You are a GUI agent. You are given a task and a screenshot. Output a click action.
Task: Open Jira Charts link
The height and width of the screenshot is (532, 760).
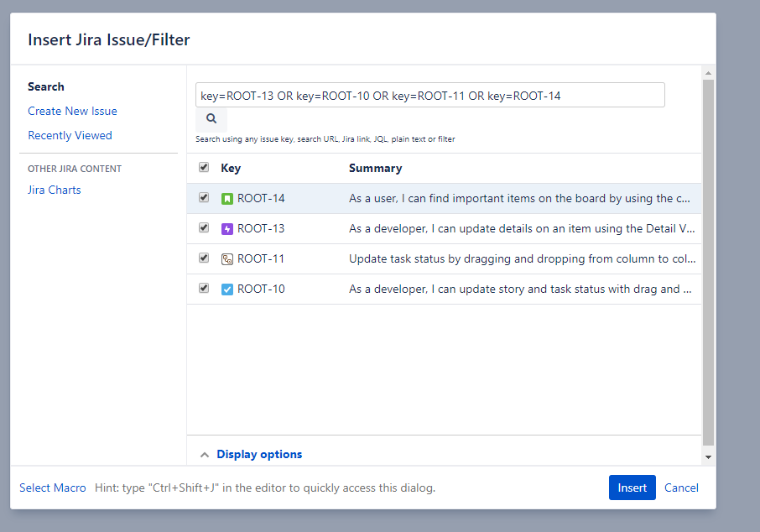pos(54,190)
